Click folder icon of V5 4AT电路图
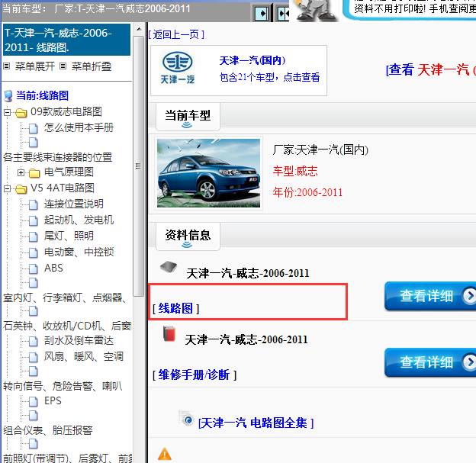 (21, 189)
